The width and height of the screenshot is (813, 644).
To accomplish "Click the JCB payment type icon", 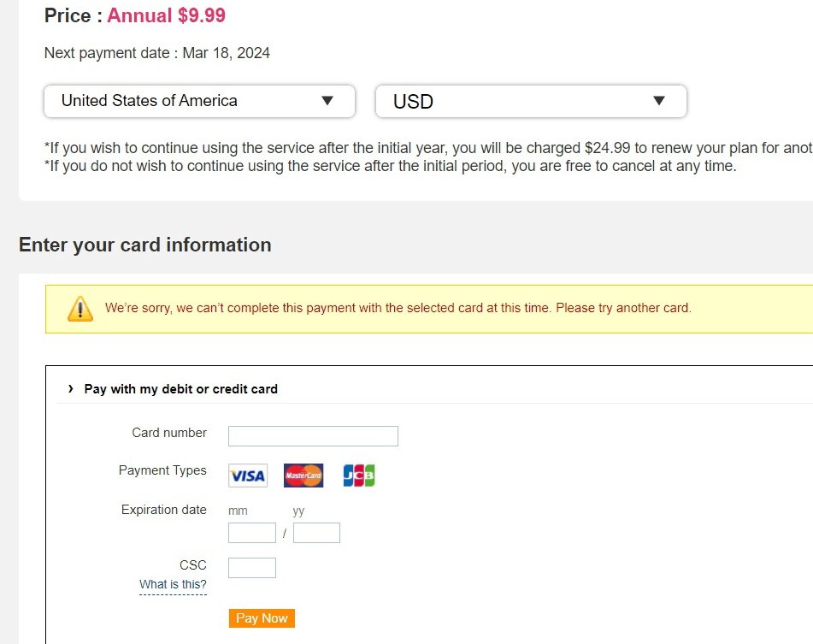I will click(x=359, y=476).
